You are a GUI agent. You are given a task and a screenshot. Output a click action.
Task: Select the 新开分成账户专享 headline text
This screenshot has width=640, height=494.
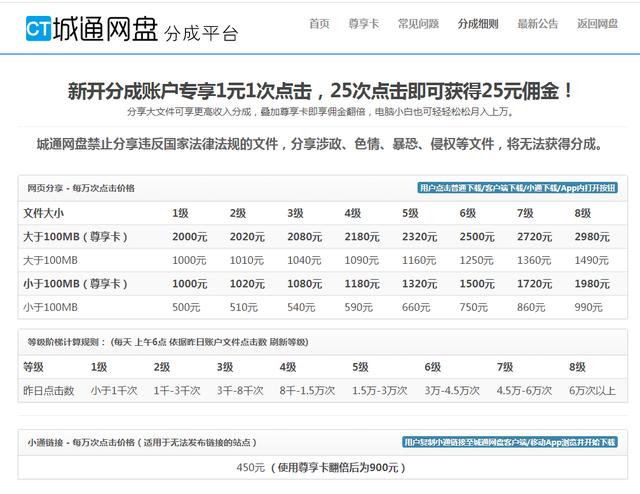click(x=320, y=91)
